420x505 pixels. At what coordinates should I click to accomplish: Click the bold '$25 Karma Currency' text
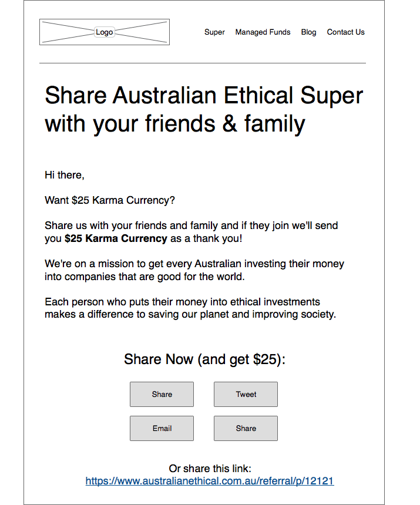(x=116, y=238)
